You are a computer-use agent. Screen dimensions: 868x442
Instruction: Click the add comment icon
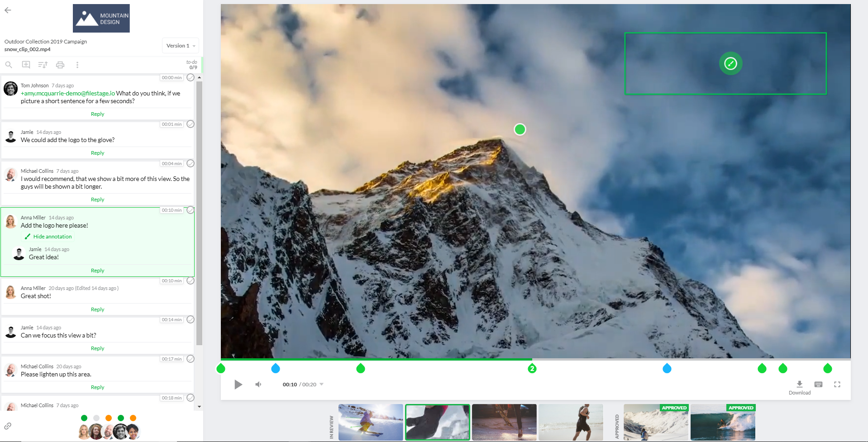(x=26, y=65)
